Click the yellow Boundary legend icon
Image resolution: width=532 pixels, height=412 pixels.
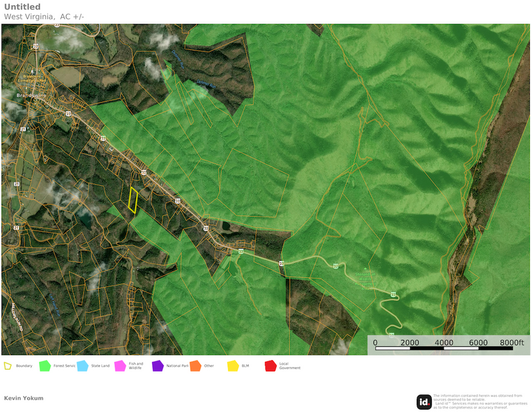tap(8, 366)
